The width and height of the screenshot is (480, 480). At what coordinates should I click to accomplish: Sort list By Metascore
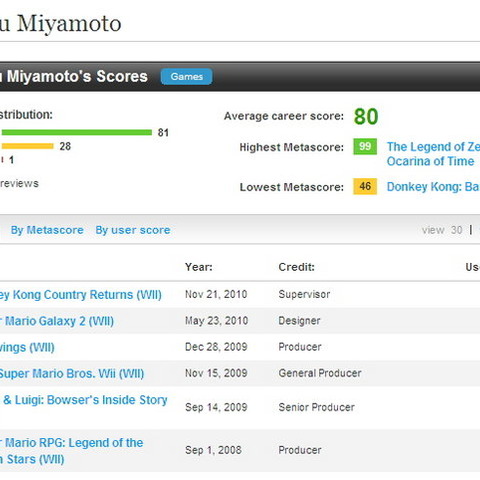pos(47,230)
